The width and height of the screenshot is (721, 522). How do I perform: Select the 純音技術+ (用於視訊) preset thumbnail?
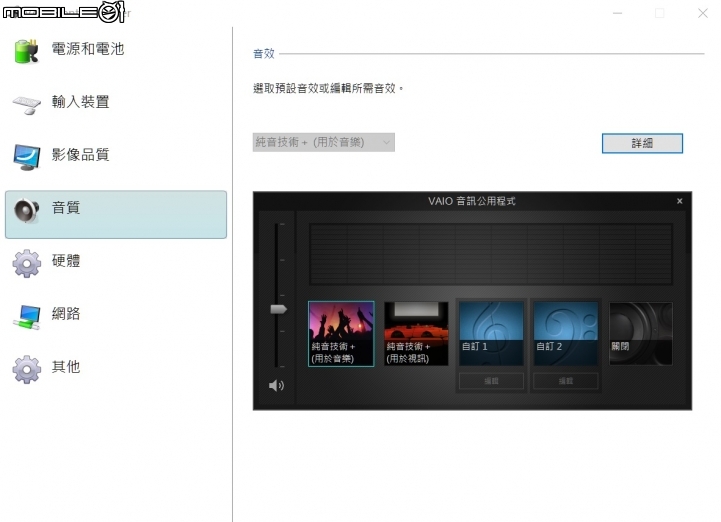(416, 334)
